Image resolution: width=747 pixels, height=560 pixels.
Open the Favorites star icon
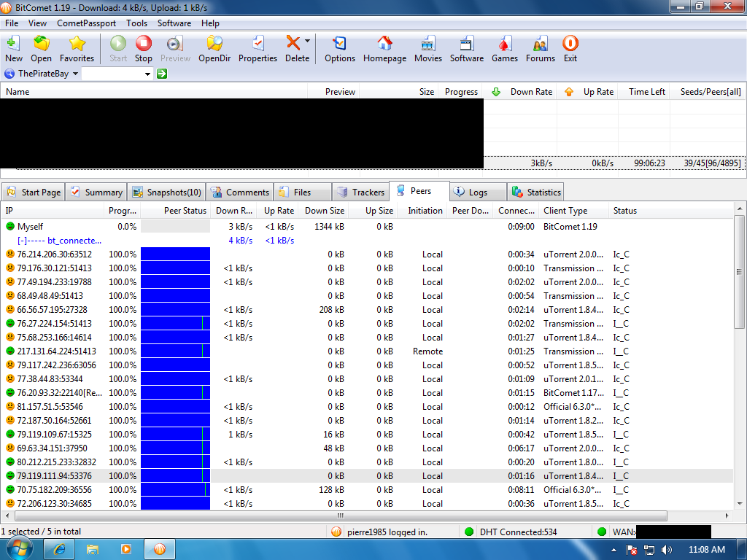[x=77, y=43]
